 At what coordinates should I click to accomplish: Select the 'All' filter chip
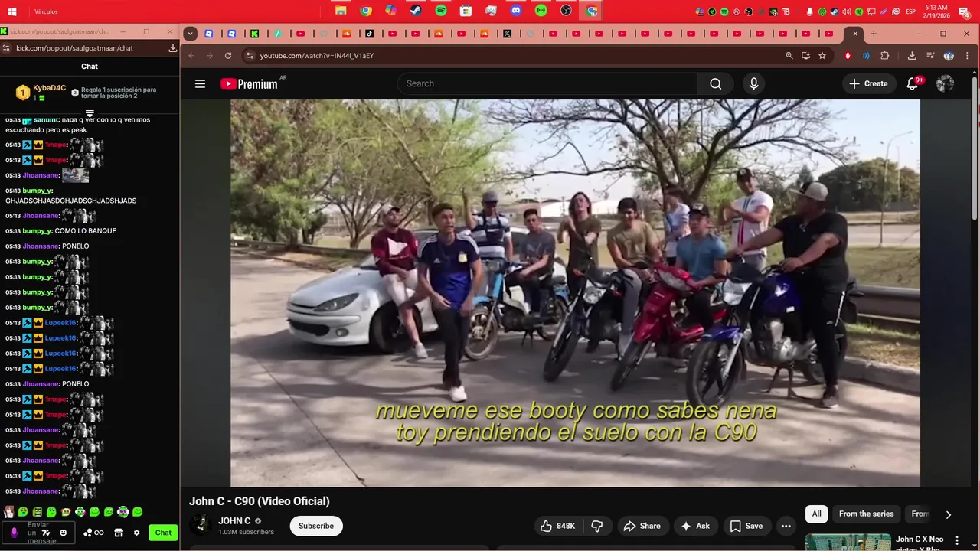[817, 514]
